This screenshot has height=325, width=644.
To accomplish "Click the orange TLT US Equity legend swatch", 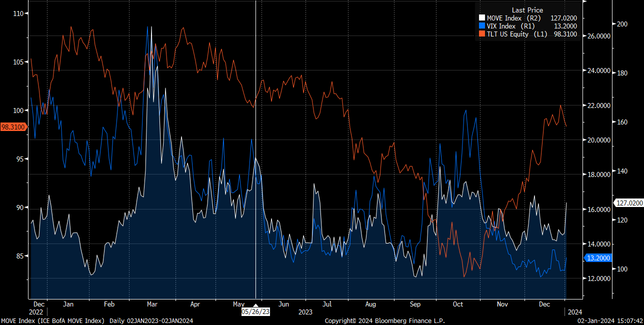I will (481, 34).
